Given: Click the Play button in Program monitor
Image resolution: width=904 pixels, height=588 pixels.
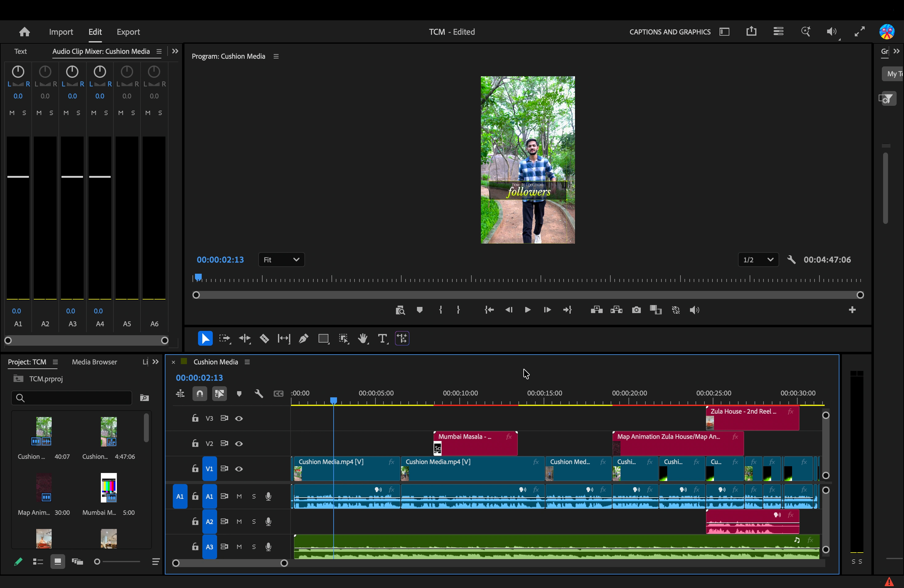Looking at the screenshot, I should coord(528,310).
